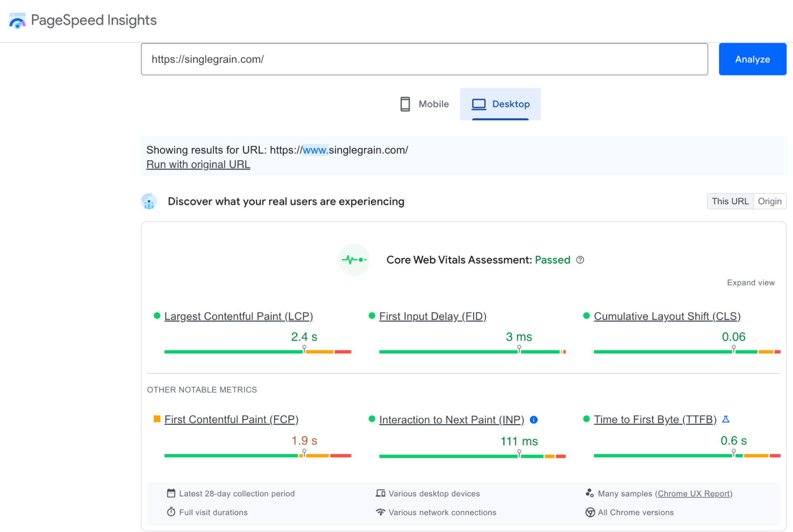Click the green dot beside FID
This screenshot has height=532, width=793.
372,316
